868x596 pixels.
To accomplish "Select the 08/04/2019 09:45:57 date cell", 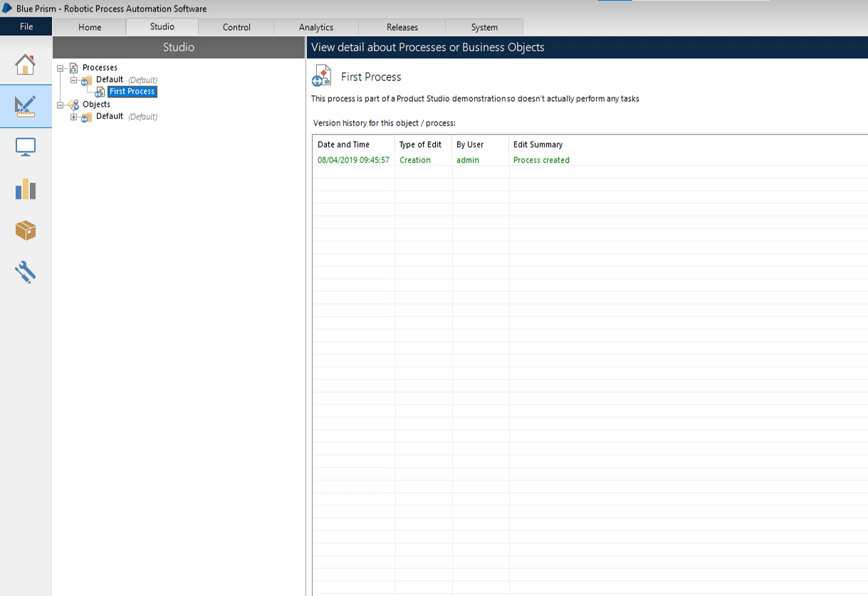I will tap(353, 160).
